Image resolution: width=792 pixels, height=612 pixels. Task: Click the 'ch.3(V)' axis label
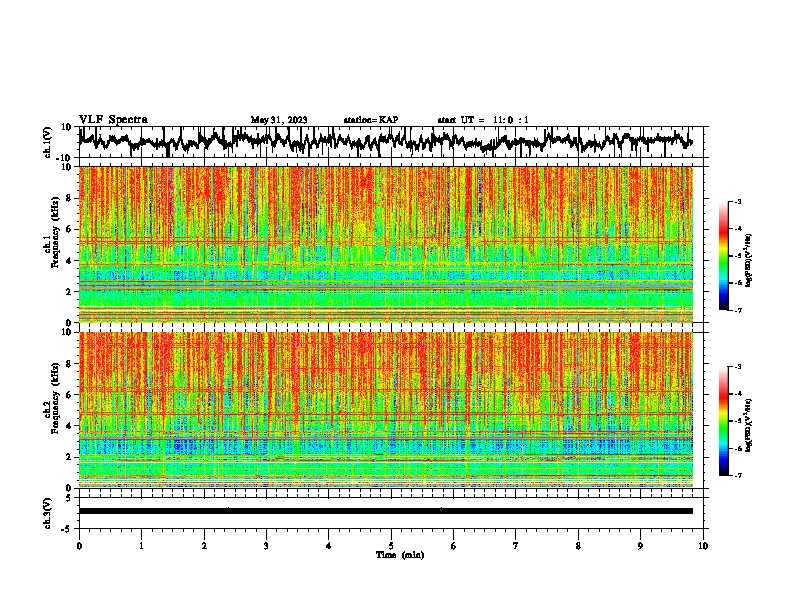coord(48,513)
